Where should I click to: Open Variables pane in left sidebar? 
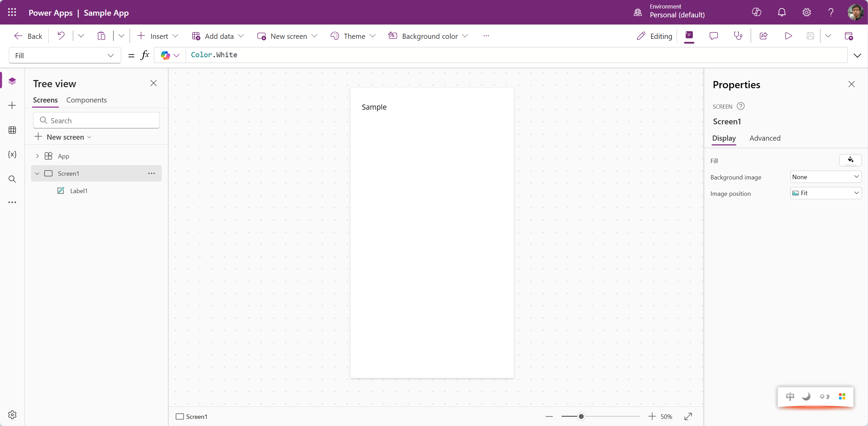click(x=12, y=155)
